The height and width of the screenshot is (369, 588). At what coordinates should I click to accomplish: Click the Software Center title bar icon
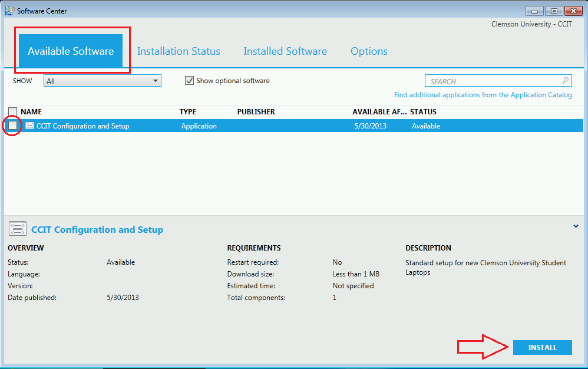pyautogui.click(x=10, y=11)
